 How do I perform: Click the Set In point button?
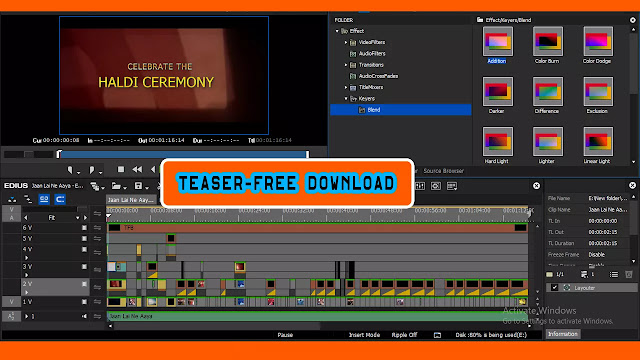coord(70,169)
